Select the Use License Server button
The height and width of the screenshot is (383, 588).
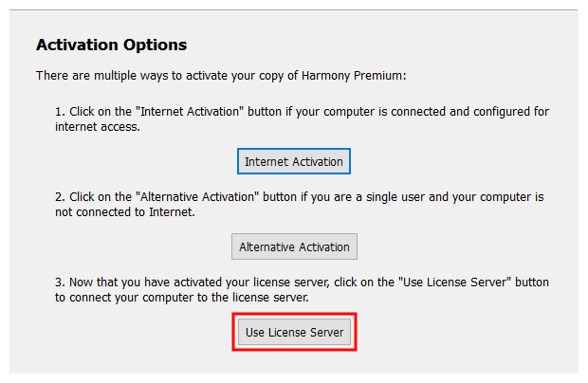coord(294,333)
